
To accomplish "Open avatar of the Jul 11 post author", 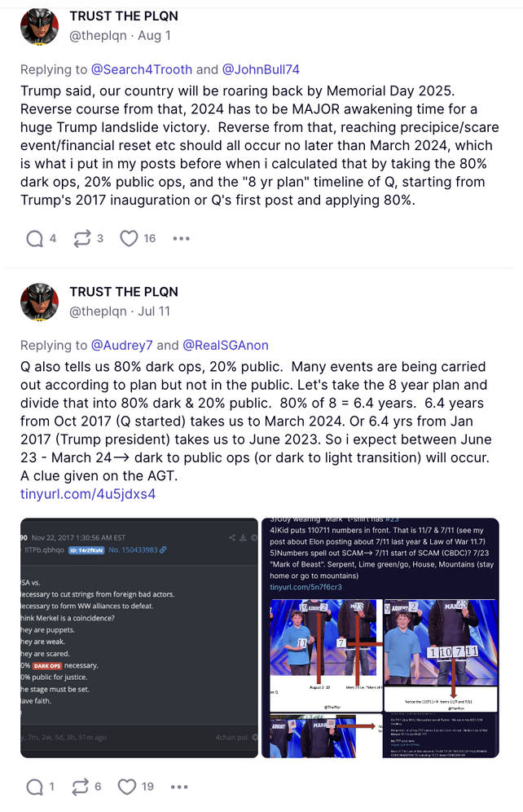I will (x=39, y=302).
